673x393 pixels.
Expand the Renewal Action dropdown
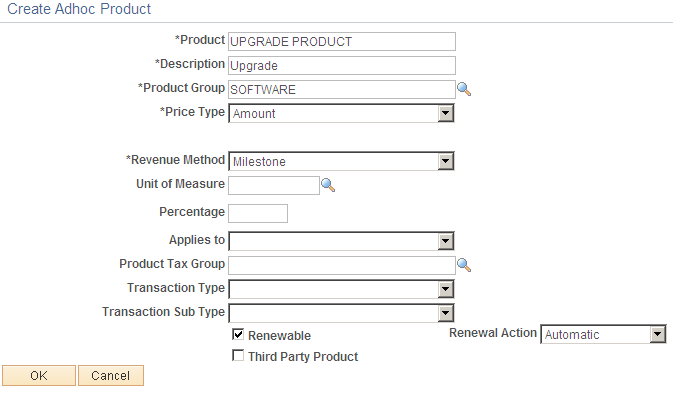pos(603,334)
